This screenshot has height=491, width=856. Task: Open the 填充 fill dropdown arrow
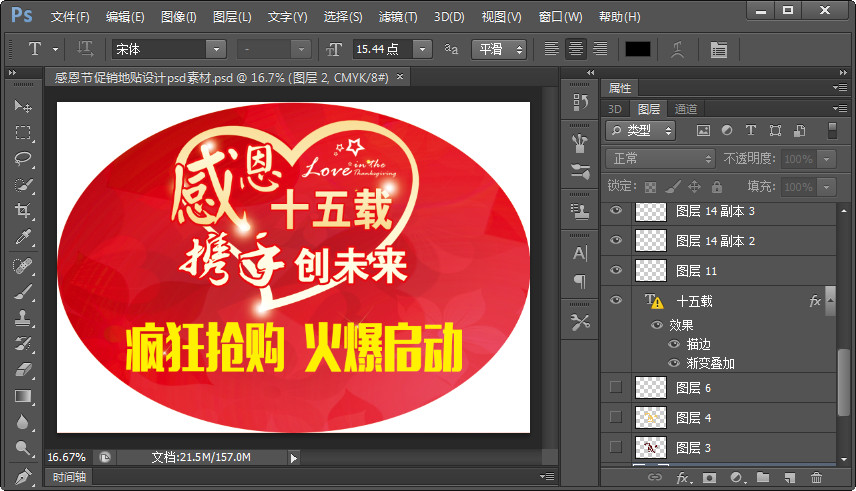click(x=827, y=187)
